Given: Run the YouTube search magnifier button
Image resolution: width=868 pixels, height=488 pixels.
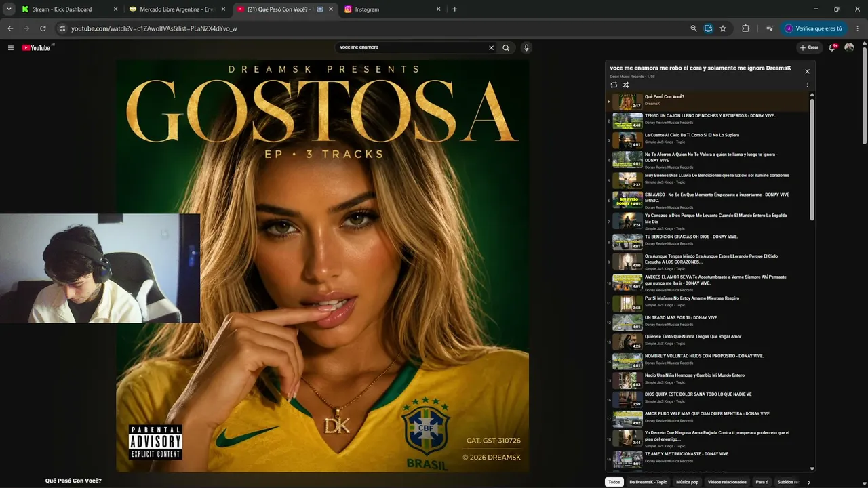Looking at the screenshot, I should click(506, 47).
